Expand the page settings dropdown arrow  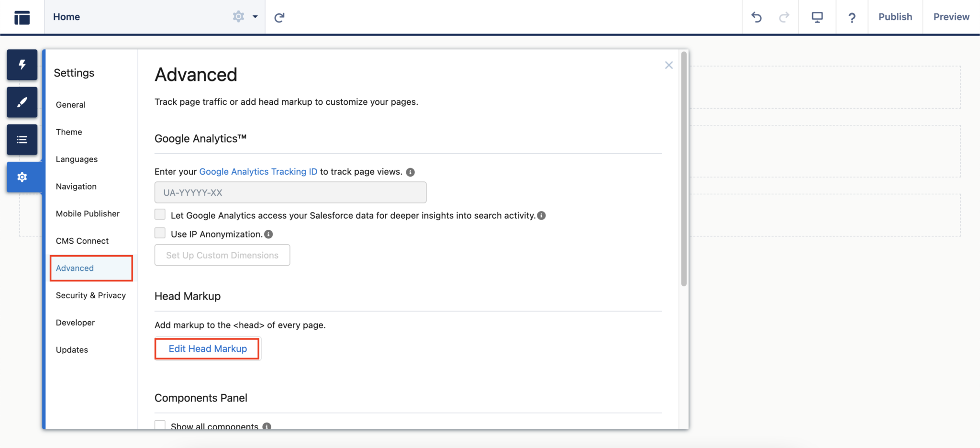coord(255,17)
